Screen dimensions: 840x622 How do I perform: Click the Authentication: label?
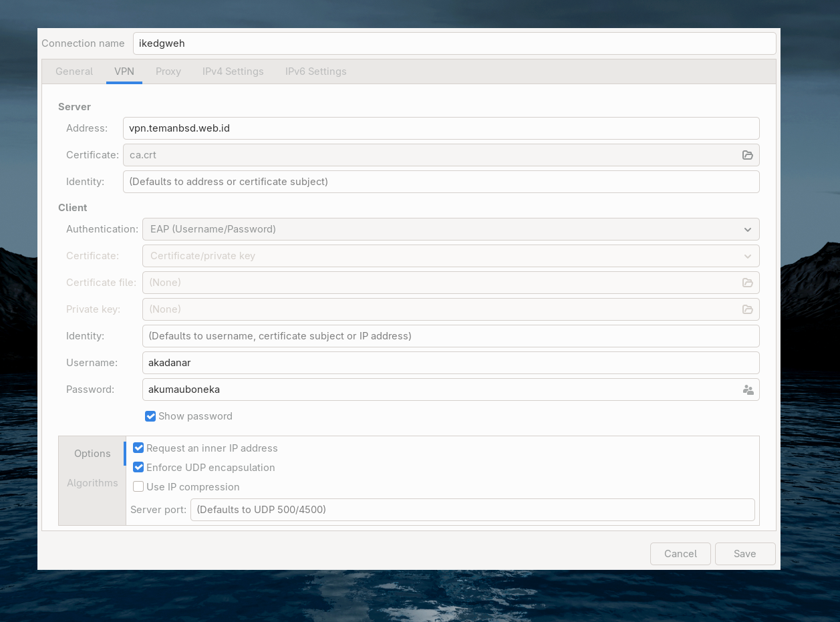point(102,229)
